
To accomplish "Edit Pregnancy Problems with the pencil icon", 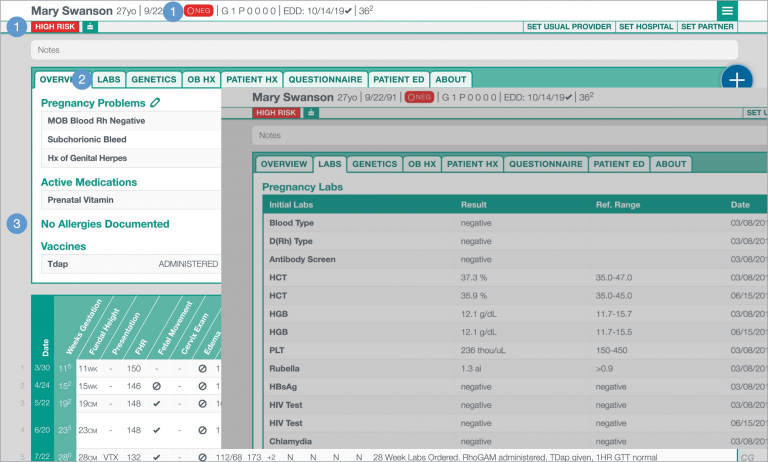I will point(155,102).
